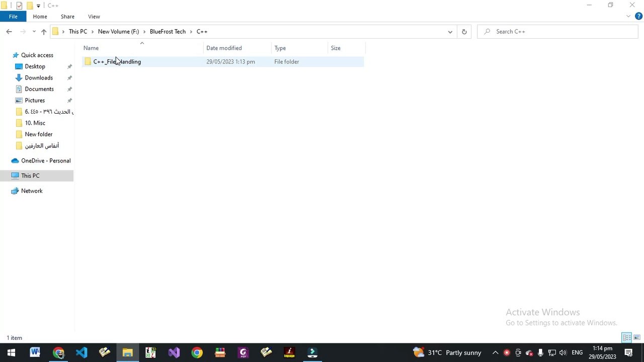Open Pictures in the navigation pane
Image resolution: width=644 pixels, height=362 pixels.
coord(35,100)
